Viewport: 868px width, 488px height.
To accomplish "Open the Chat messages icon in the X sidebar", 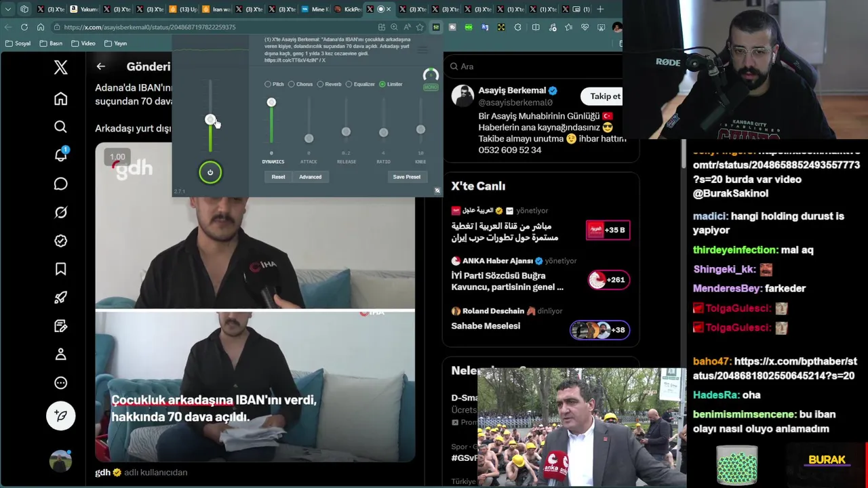I will [x=60, y=184].
